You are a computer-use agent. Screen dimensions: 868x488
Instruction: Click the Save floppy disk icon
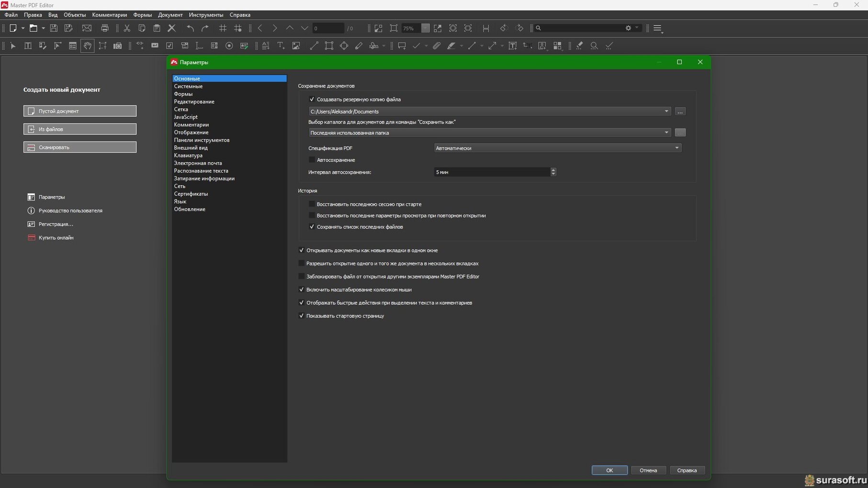pyautogui.click(x=54, y=28)
